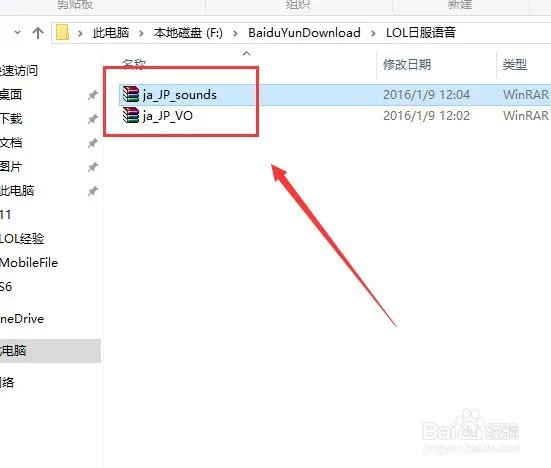Open recent locations dropdown chevron
The width and height of the screenshot is (551, 468).
coord(17,33)
